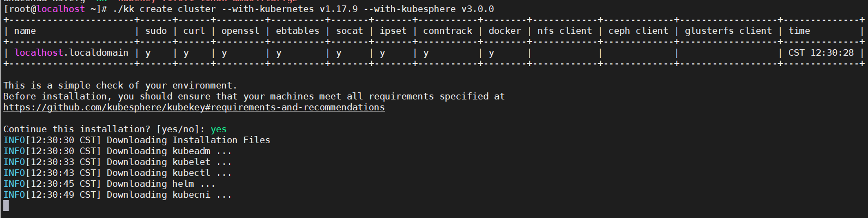The width and height of the screenshot is (868, 218).
Task: Open the kubekey requirements GitHub link
Action: coord(194,108)
